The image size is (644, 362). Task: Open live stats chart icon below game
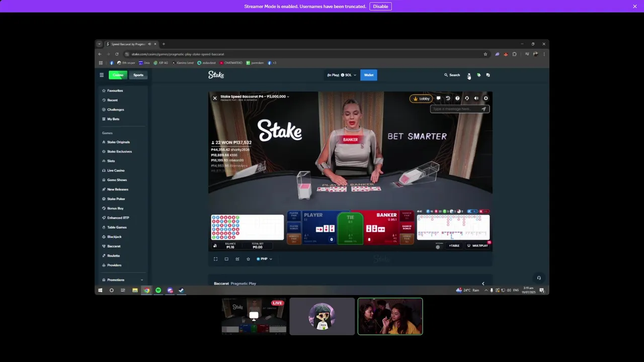pos(237,259)
